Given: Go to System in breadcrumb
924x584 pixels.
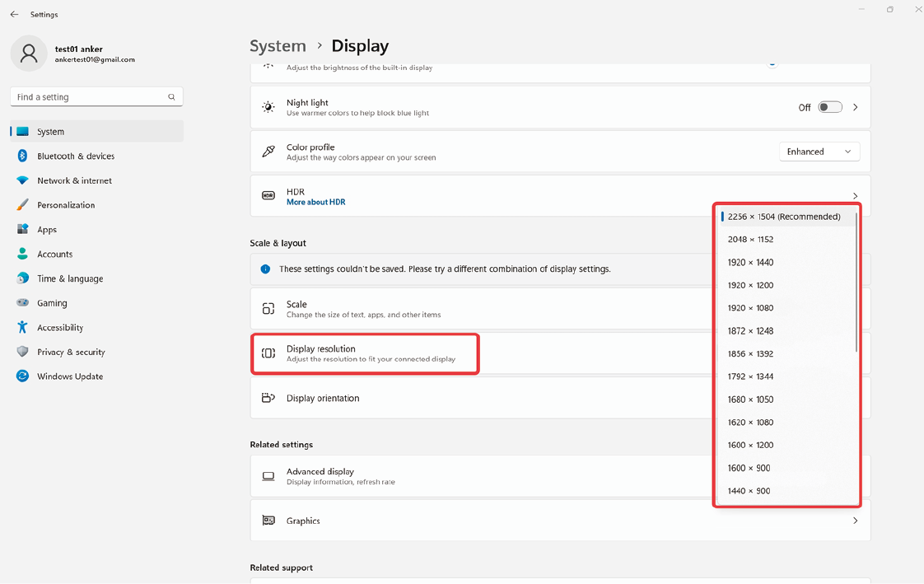Looking at the screenshot, I should point(278,46).
